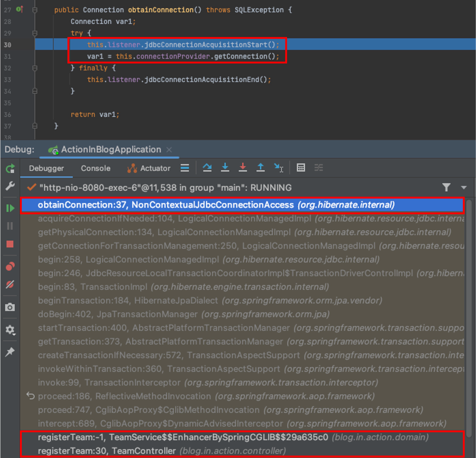Click the red Force Step Into icon

pyautogui.click(x=243, y=167)
